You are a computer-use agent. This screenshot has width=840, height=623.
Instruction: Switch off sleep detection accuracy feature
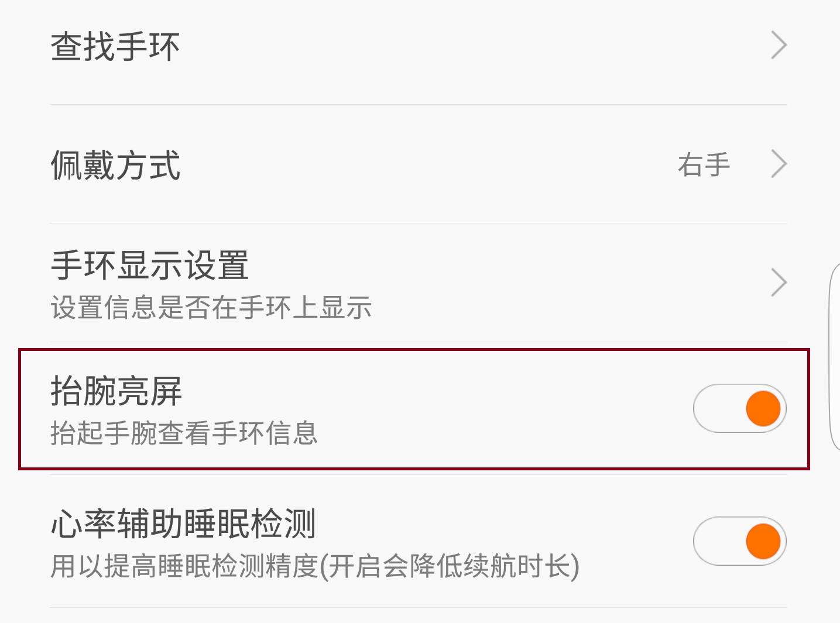pyautogui.click(x=740, y=542)
